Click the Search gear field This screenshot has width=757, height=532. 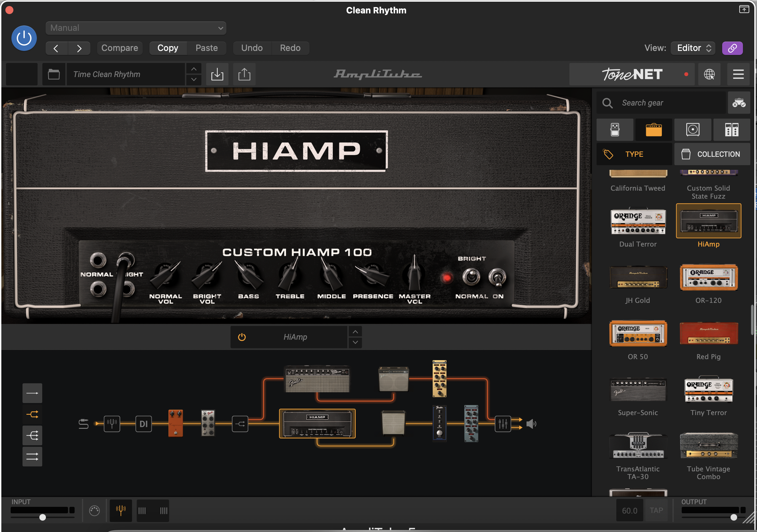tap(662, 103)
